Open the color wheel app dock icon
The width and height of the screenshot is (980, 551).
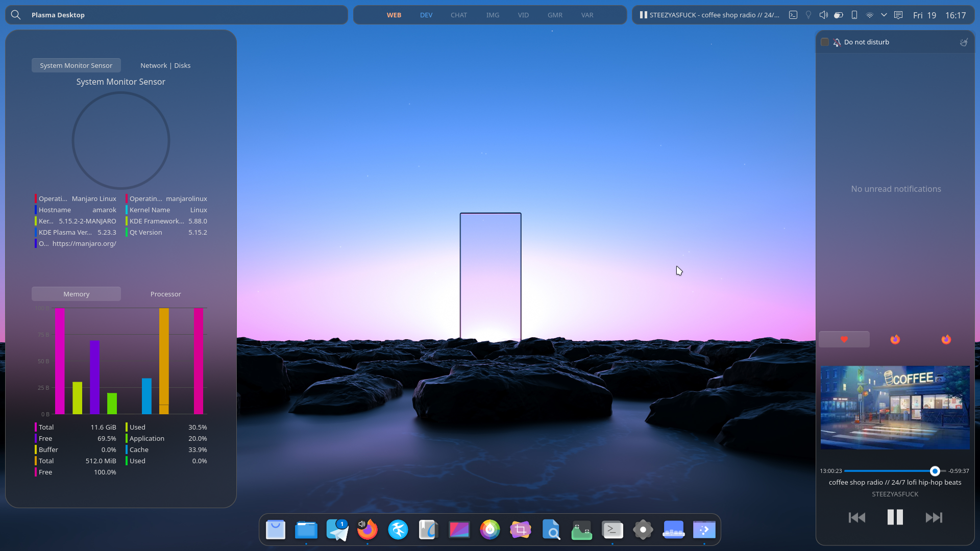click(x=490, y=530)
